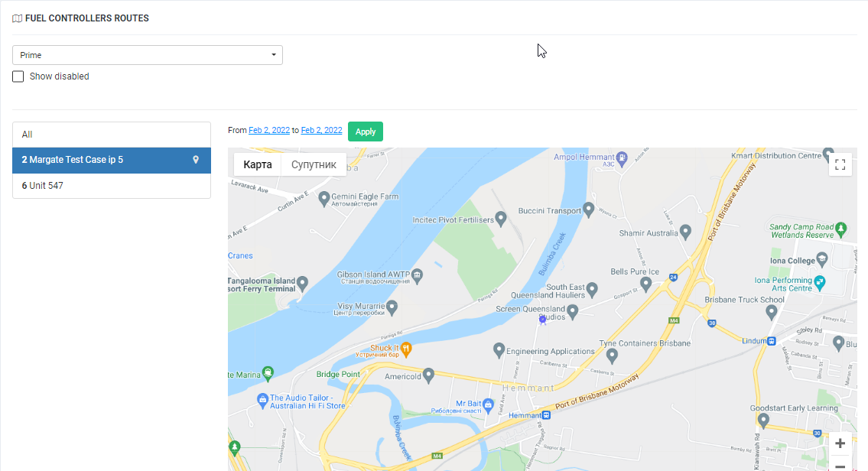This screenshot has width=868, height=471.
Task: Select the Ampol Hemmant gas station marker
Action: [x=623, y=158]
